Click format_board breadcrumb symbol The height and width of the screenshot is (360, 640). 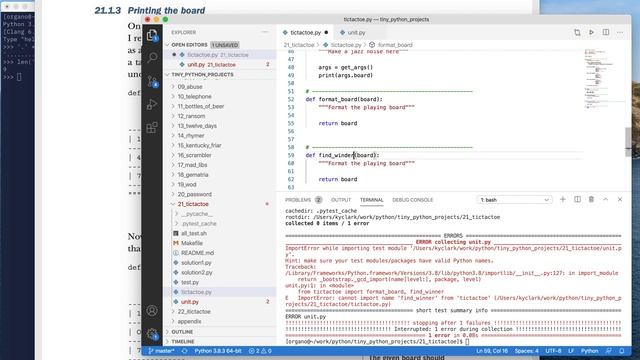pyautogui.click(x=395, y=45)
